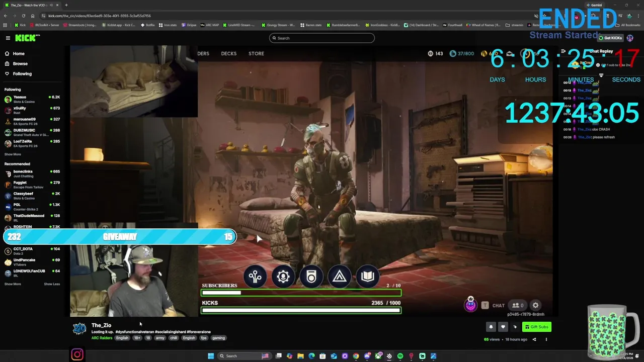Select the fps stream tag
The image size is (644, 362).
pos(204,338)
